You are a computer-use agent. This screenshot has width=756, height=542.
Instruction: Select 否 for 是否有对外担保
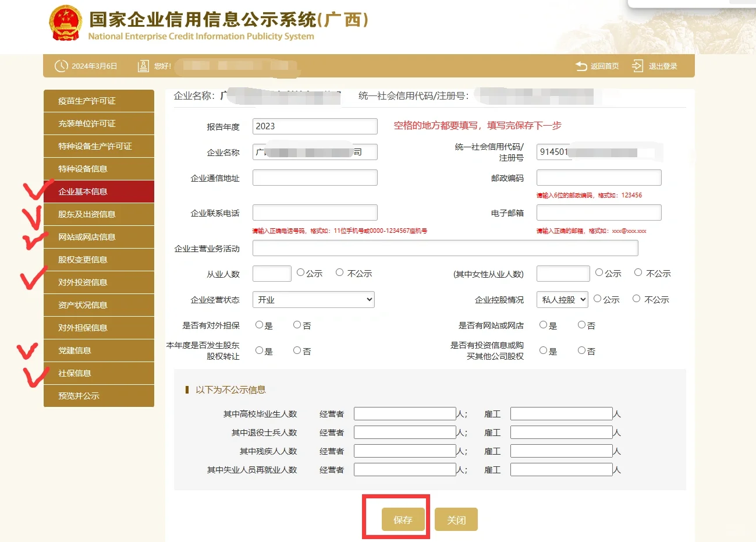click(297, 325)
